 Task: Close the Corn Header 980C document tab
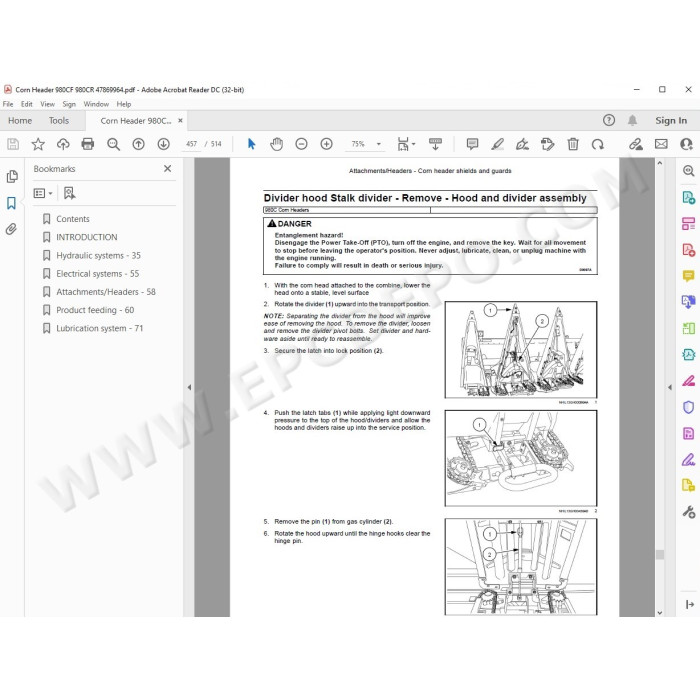point(180,121)
